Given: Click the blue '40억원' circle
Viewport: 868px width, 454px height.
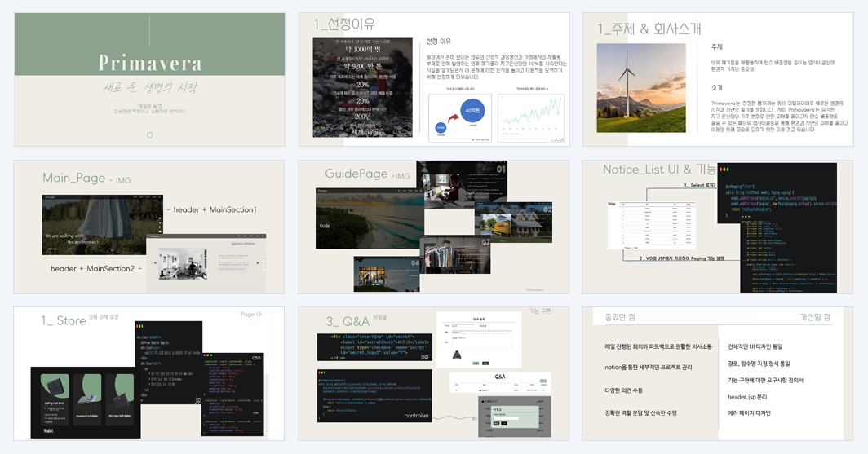Looking at the screenshot, I should point(472,111).
